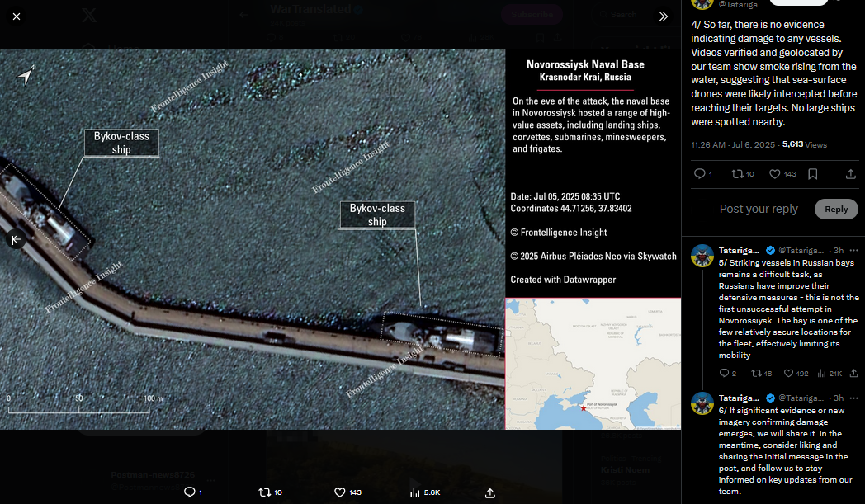Open the @Tatariga handle on the 5/ post
Image resolution: width=865 pixels, height=504 pixels.
tap(801, 250)
